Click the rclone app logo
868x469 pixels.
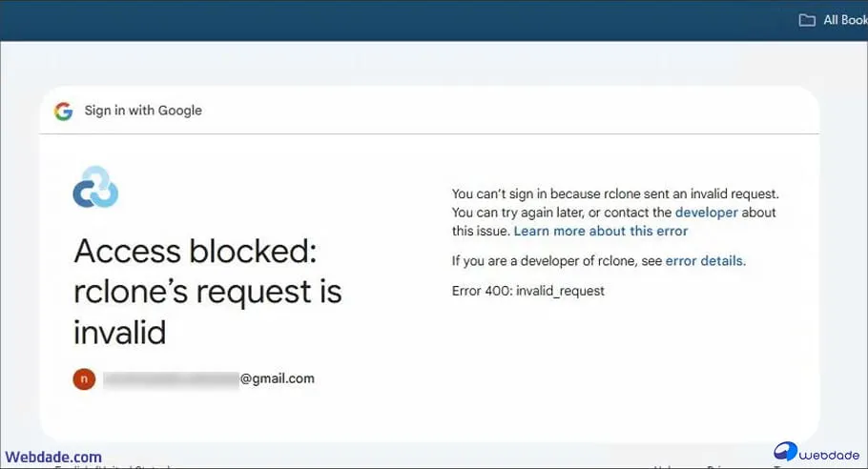point(95,187)
